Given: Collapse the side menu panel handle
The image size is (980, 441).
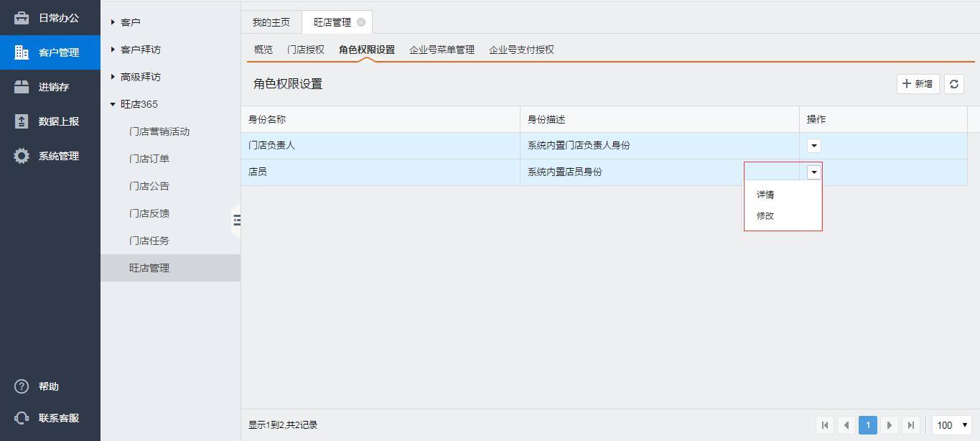Looking at the screenshot, I should 236,220.
